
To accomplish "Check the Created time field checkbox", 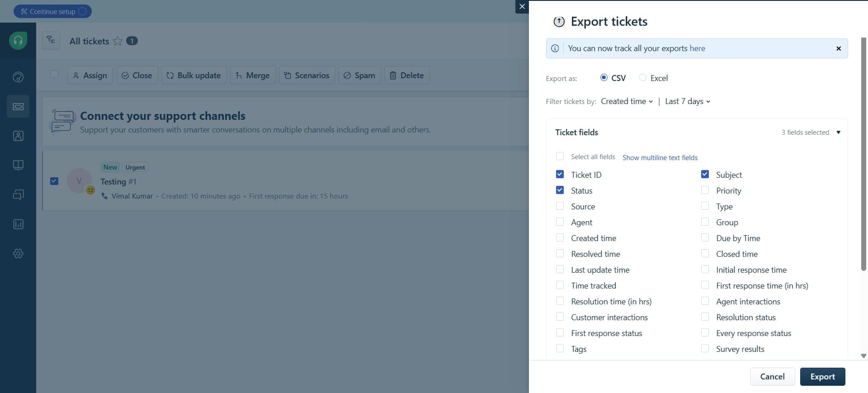I will (x=560, y=237).
